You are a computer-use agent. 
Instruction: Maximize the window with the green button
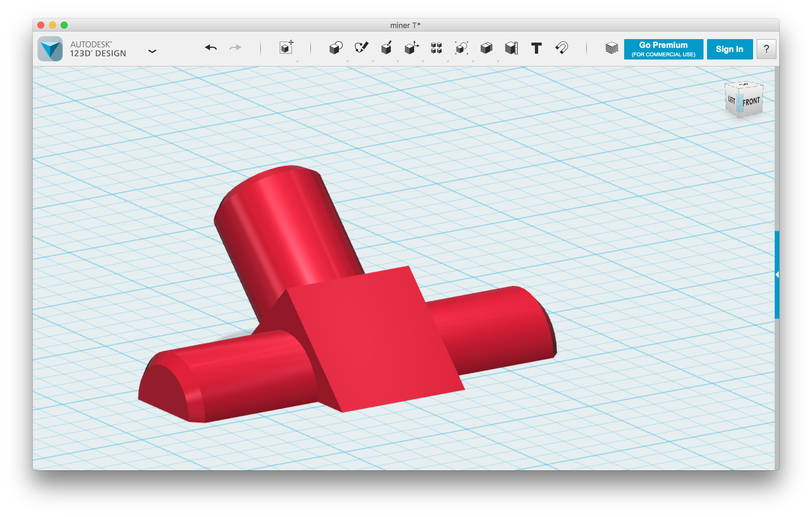pos(64,25)
